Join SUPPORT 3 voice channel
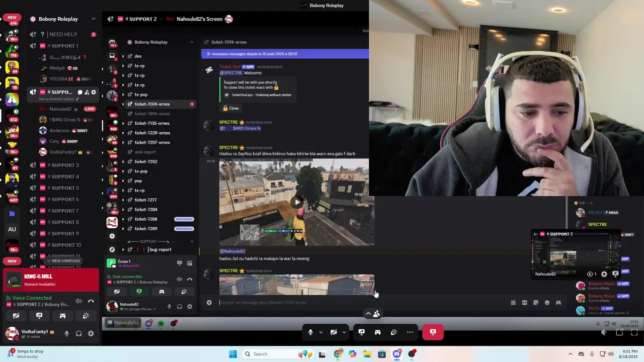Image resolution: width=644 pixels, height=362 pixels. pos(62,165)
